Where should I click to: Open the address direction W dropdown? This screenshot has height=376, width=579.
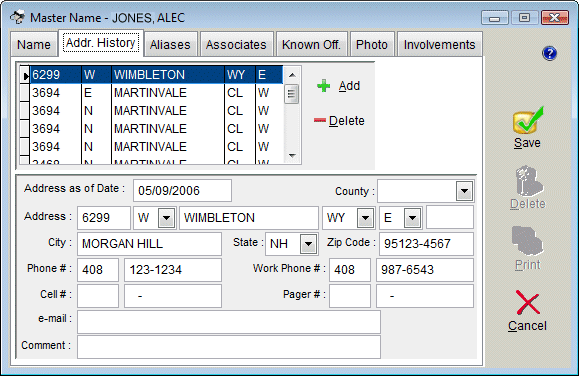[166, 218]
